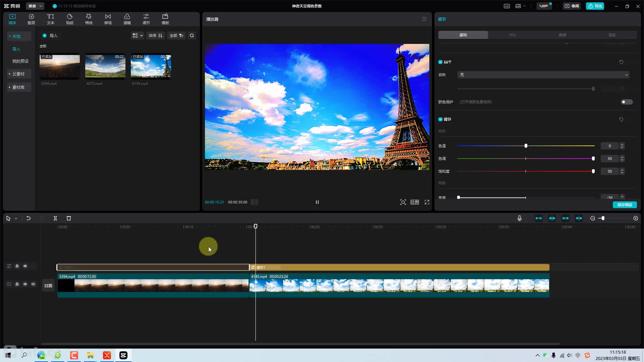Open the layout switch dropdown

tap(520, 6)
